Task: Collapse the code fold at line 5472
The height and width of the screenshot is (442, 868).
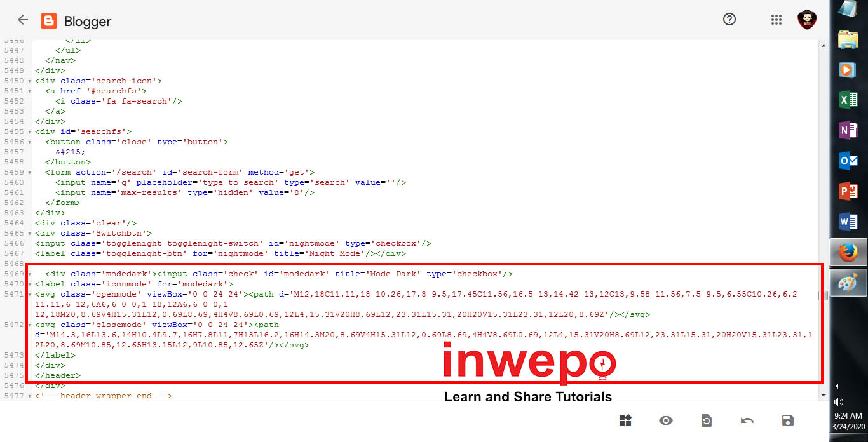Action: tap(30, 325)
